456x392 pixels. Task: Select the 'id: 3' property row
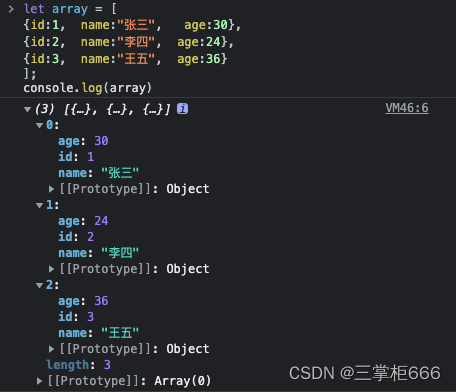point(76,317)
